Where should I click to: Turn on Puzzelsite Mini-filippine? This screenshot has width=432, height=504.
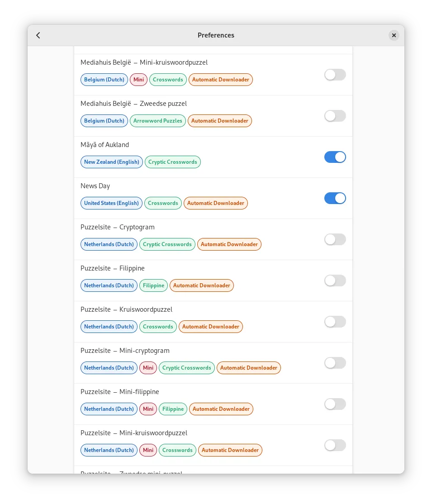point(335,404)
